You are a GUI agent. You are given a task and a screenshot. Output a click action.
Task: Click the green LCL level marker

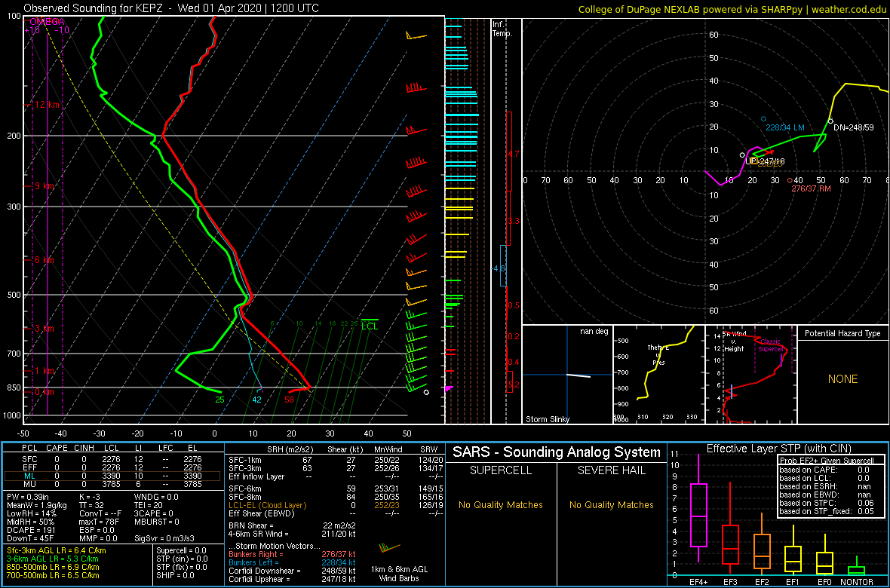[x=370, y=324]
